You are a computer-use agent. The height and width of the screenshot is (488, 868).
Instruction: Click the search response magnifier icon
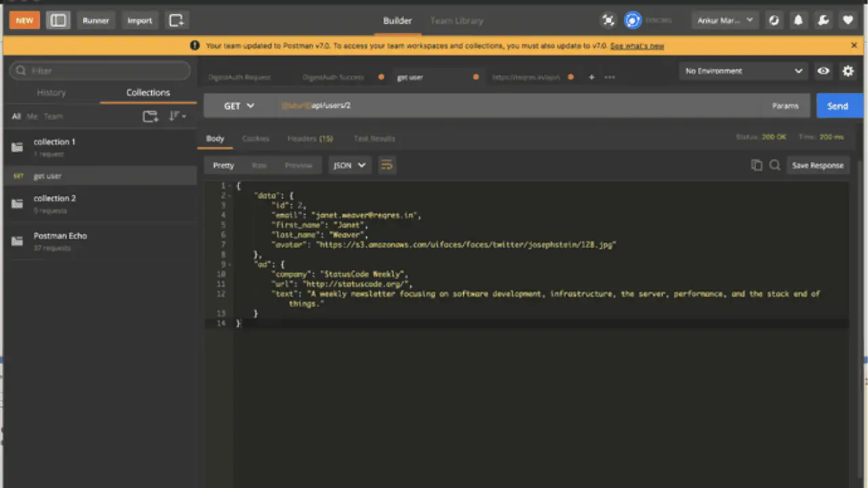click(x=774, y=165)
